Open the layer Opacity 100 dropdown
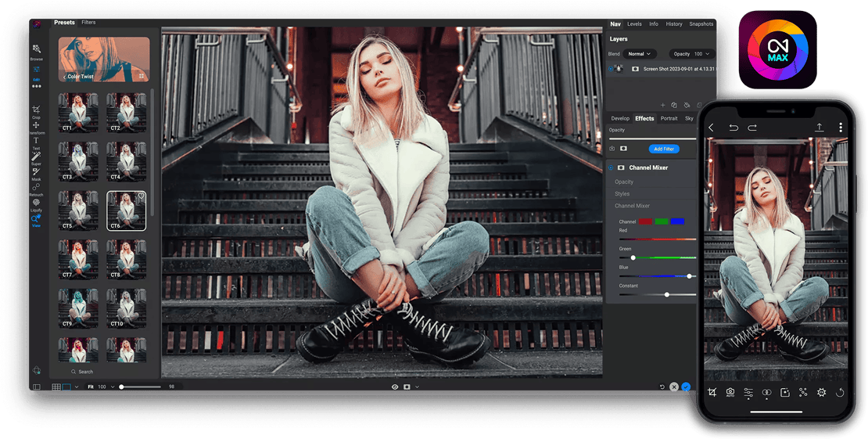This screenshot has width=868, height=439. pyautogui.click(x=692, y=54)
